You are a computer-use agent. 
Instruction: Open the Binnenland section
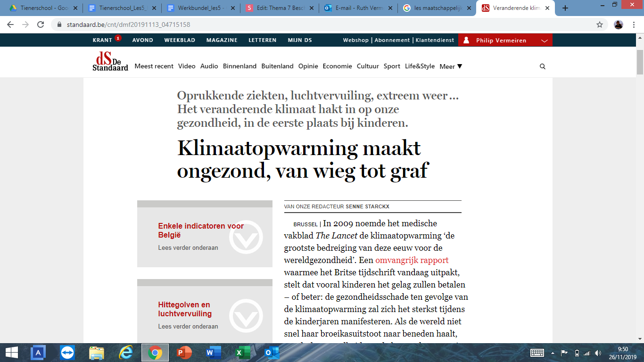(x=239, y=66)
